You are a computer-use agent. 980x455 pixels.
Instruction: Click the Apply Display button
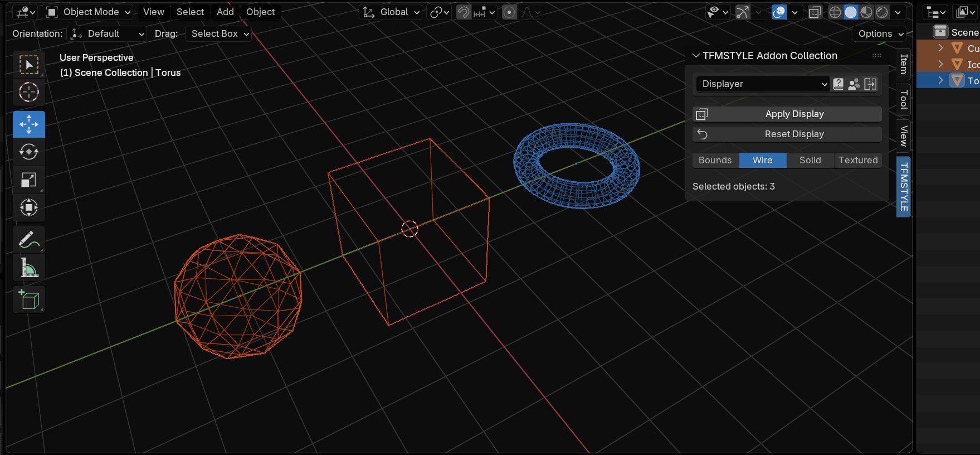[787, 114]
